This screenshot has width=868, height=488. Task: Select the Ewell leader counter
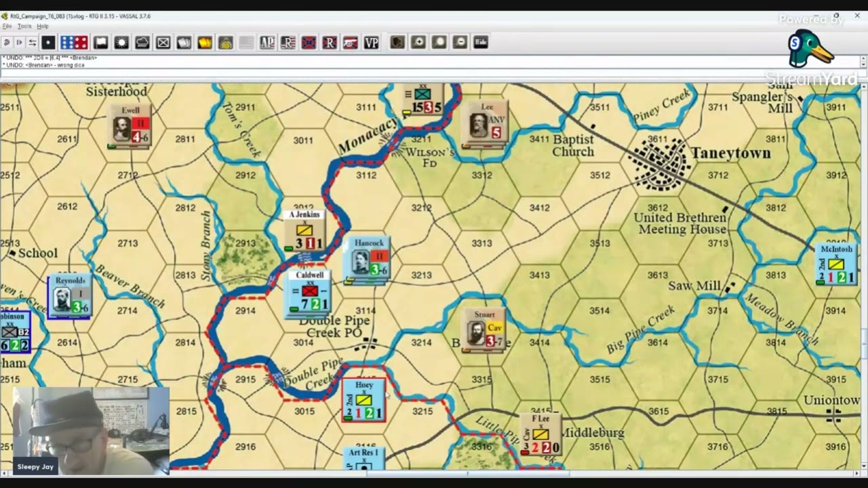(130, 126)
